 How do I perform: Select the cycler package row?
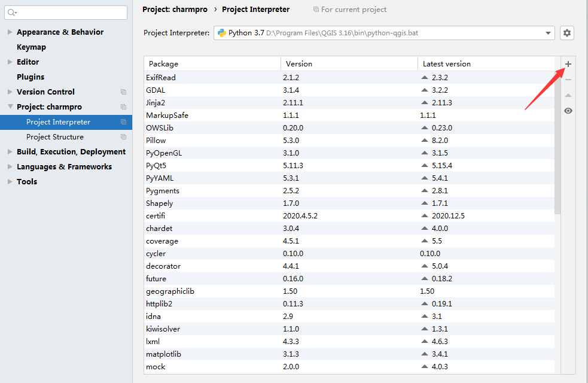point(349,254)
